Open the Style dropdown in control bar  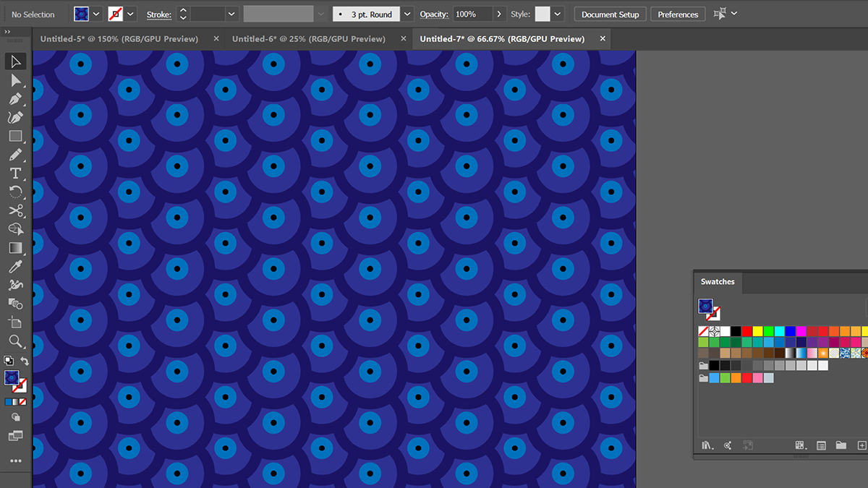[x=559, y=14]
